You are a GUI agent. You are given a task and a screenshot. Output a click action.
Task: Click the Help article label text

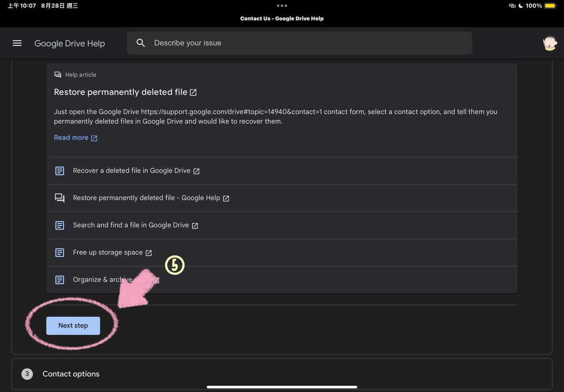coord(81,75)
